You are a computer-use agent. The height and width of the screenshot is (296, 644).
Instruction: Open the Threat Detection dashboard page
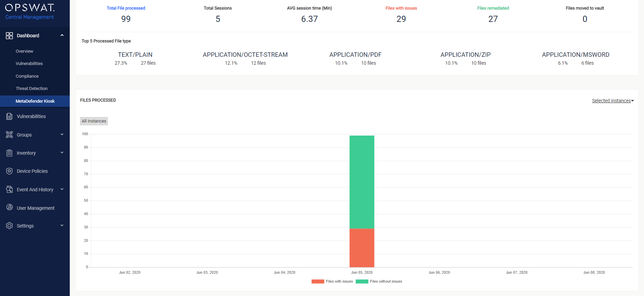pos(31,89)
